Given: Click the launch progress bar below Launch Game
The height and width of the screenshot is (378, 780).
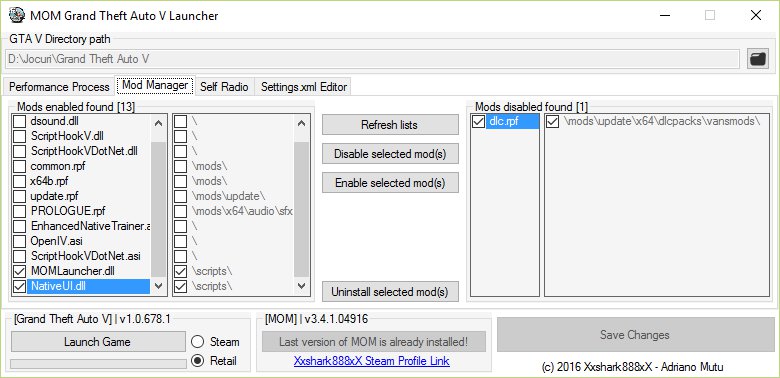Looking at the screenshot, I should point(98,364).
